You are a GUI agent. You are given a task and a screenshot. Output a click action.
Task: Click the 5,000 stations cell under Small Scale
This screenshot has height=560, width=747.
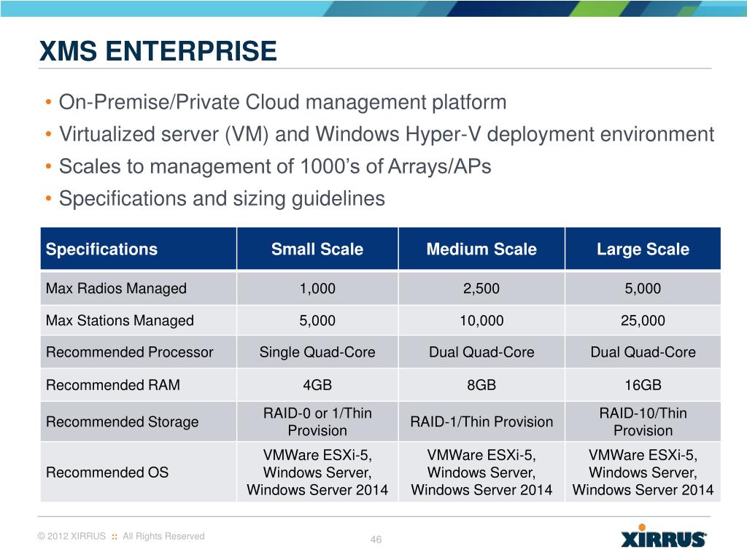317,321
